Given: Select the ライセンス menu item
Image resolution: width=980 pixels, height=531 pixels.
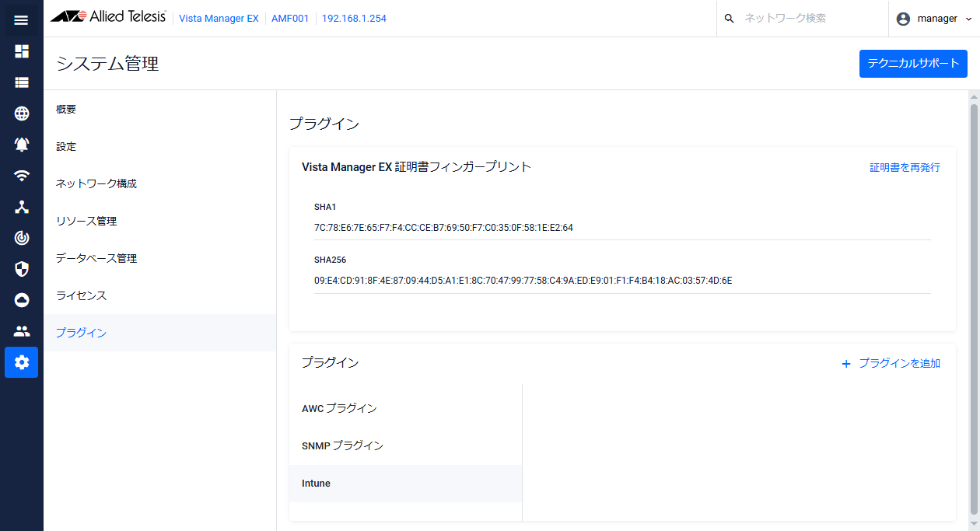Looking at the screenshot, I should [x=160, y=296].
